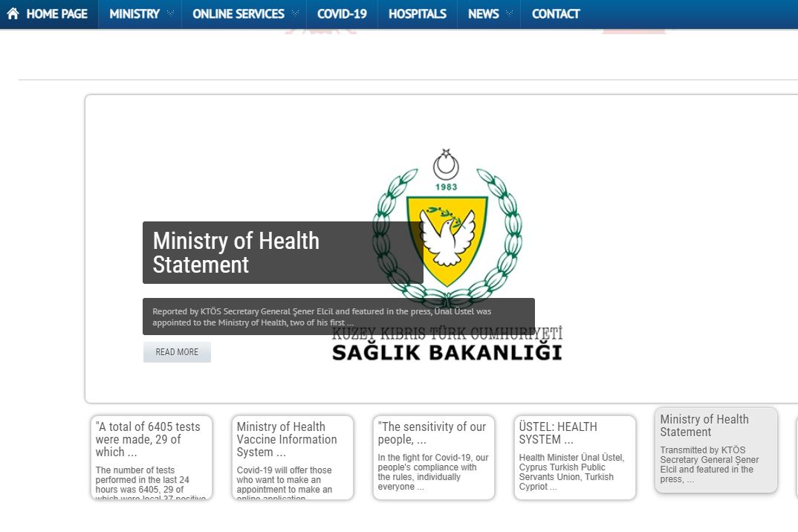Click the home icon in navigation bar
798x532 pixels.
tap(13, 13)
